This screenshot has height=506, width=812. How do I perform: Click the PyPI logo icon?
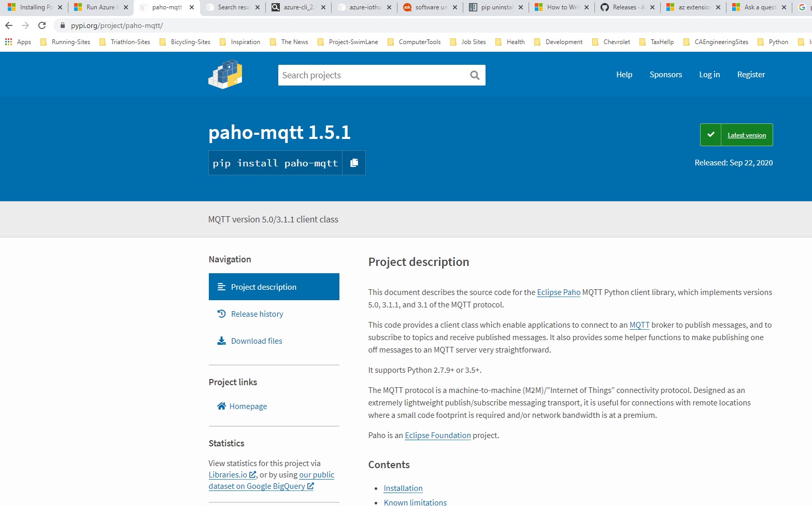(x=225, y=74)
